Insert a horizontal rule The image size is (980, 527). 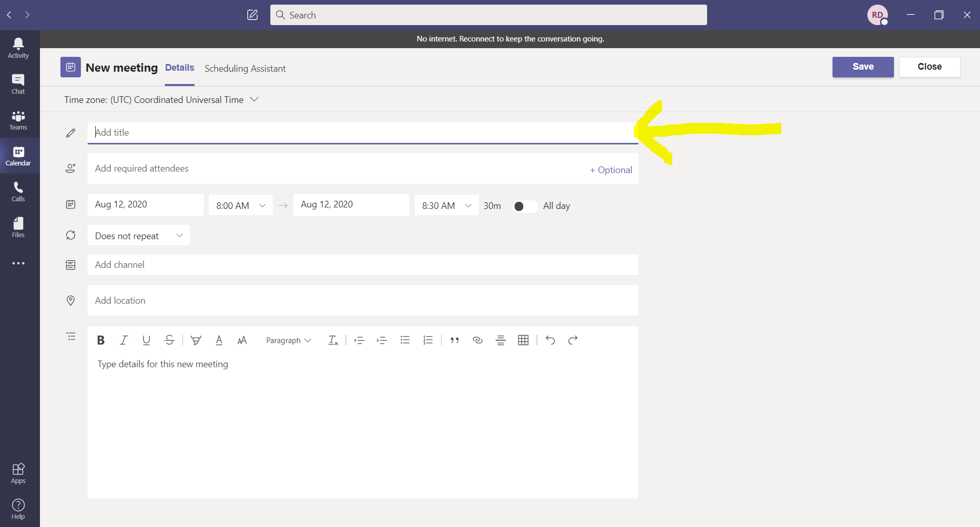(x=501, y=340)
